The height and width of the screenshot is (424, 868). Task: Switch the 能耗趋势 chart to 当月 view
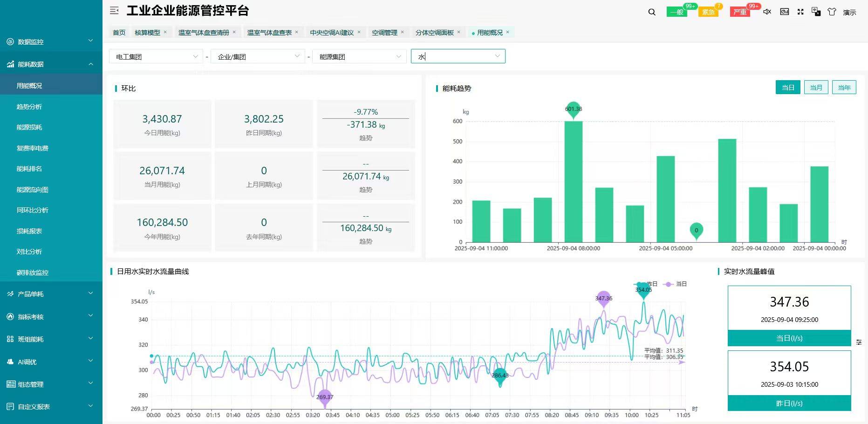pos(816,87)
